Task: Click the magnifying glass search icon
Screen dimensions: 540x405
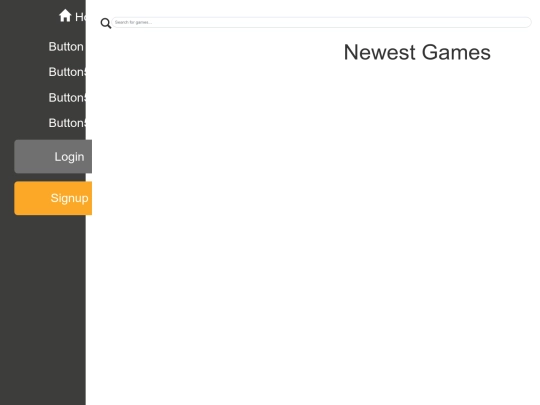Action: (x=106, y=23)
